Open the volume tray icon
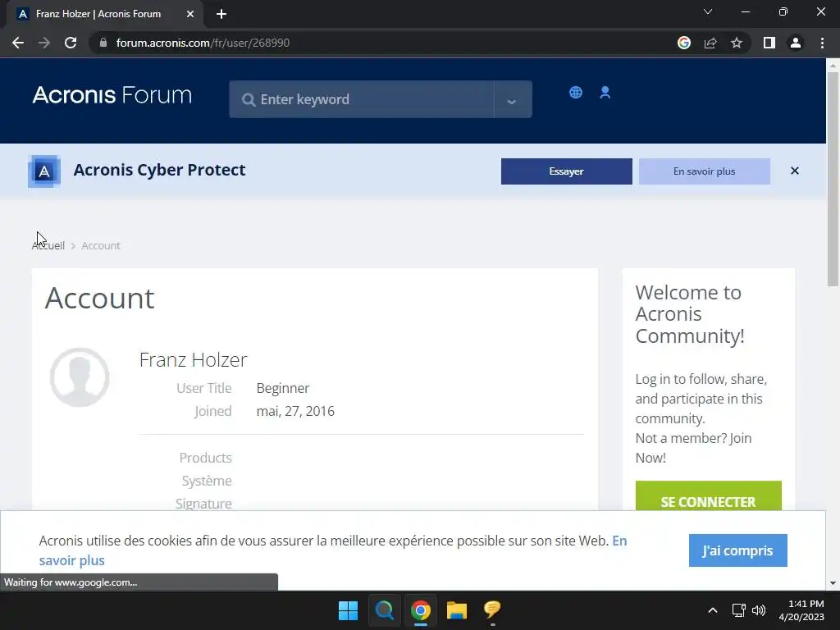The width and height of the screenshot is (840, 630). (759, 610)
